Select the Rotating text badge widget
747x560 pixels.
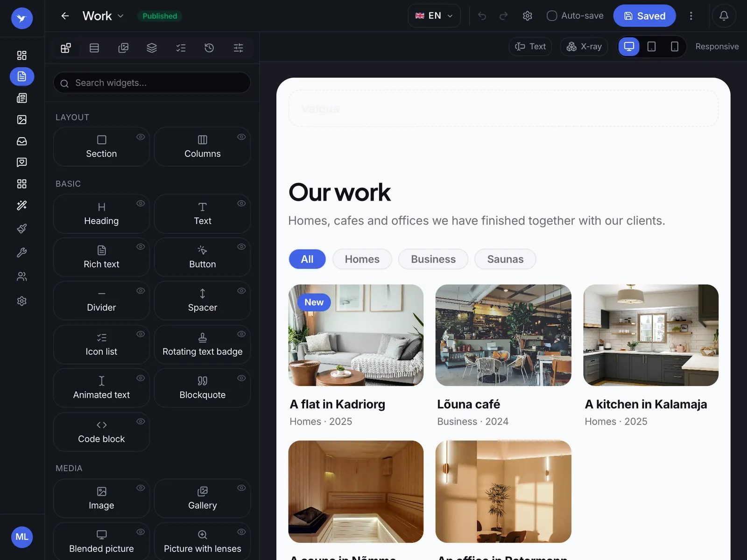pyautogui.click(x=202, y=344)
